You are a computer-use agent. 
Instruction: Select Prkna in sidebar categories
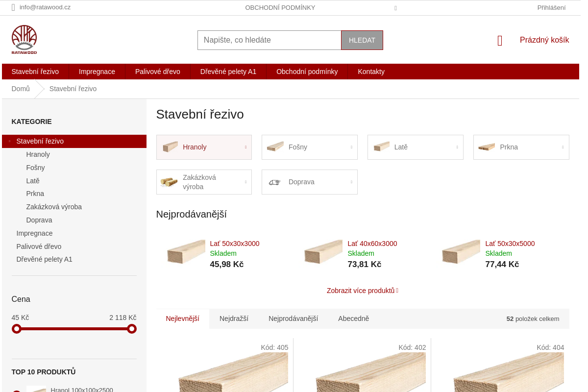point(35,194)
